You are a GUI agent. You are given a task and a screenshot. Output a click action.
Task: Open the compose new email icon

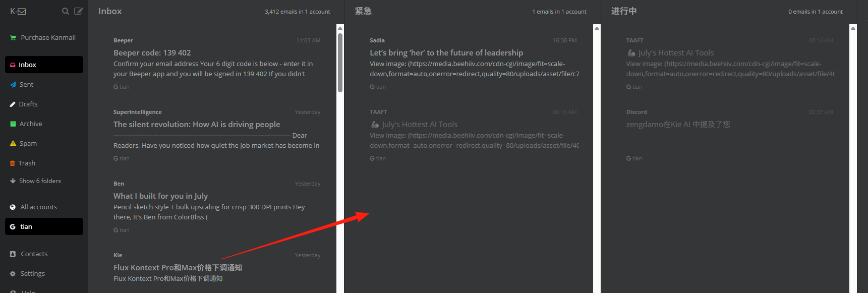click(79, 11)
